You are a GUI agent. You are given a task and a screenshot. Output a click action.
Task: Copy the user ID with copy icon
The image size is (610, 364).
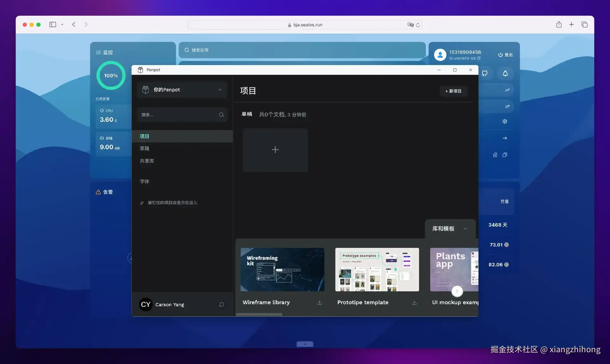(x=479, y=58)
